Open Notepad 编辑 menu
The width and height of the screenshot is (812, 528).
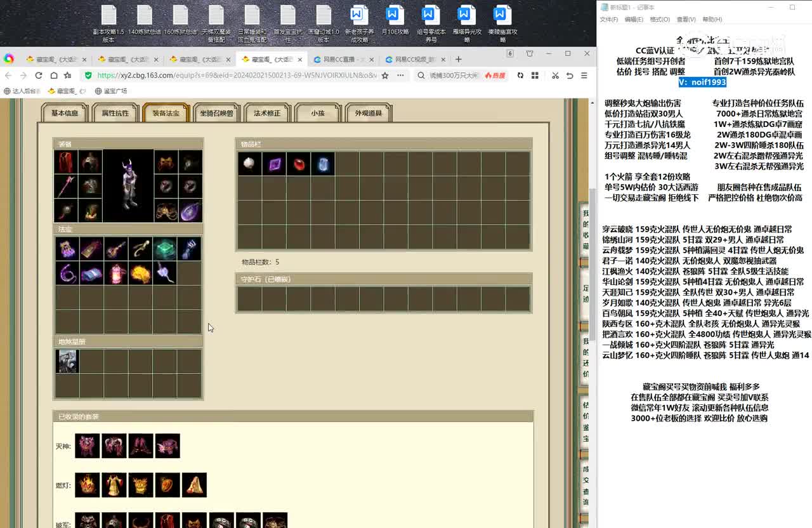coord(634,20)
